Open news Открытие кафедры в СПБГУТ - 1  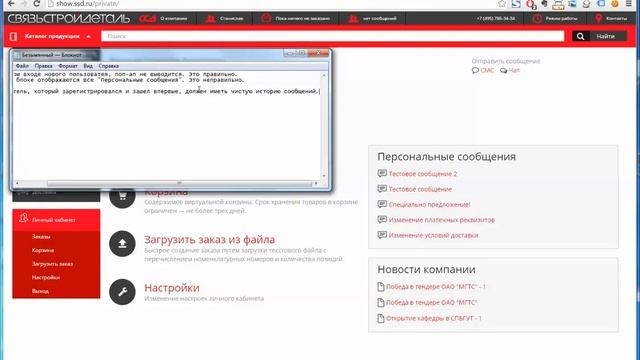[433, 318]
